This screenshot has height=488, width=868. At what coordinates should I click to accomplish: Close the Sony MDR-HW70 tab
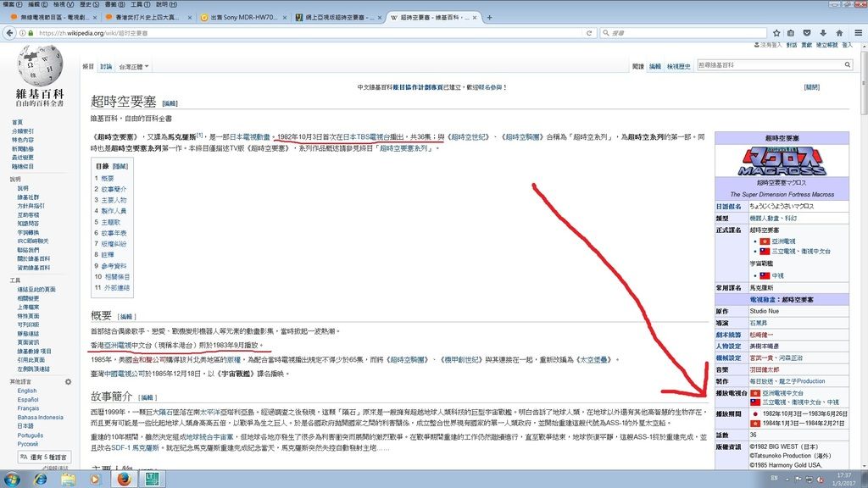click(x=285, y=18)
